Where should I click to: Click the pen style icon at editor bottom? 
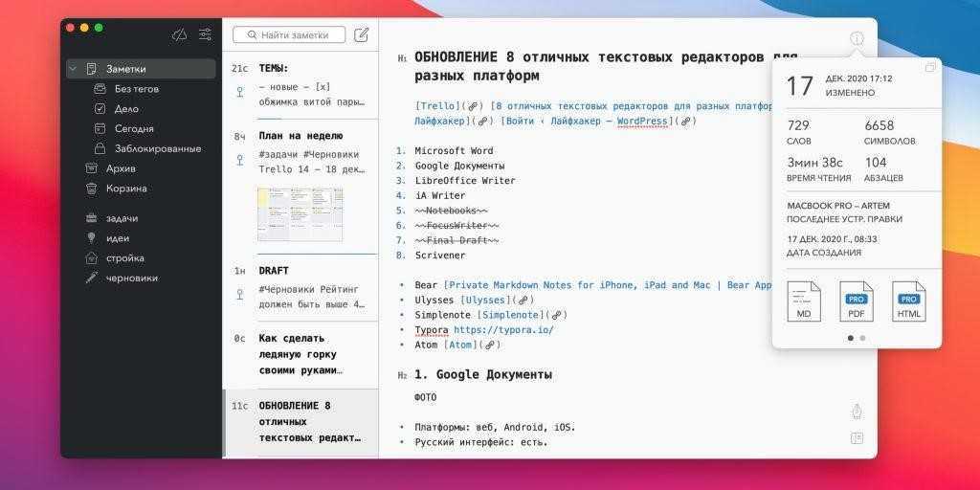pos(857,412)
